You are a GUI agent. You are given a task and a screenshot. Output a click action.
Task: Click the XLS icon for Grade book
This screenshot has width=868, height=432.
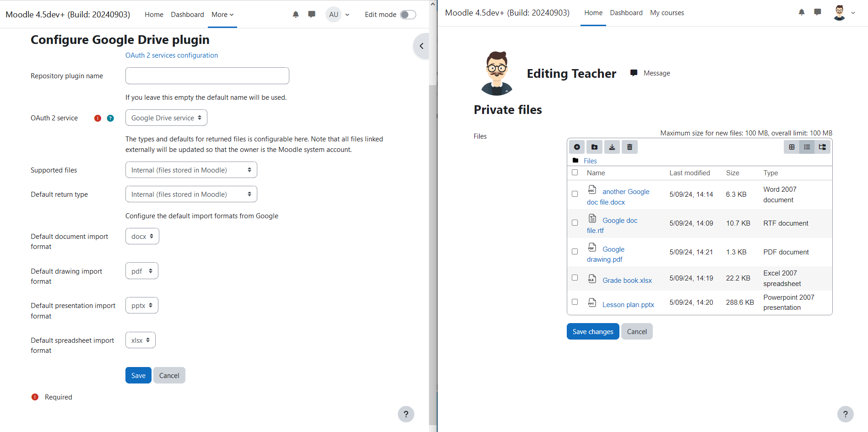coord(592,278)
